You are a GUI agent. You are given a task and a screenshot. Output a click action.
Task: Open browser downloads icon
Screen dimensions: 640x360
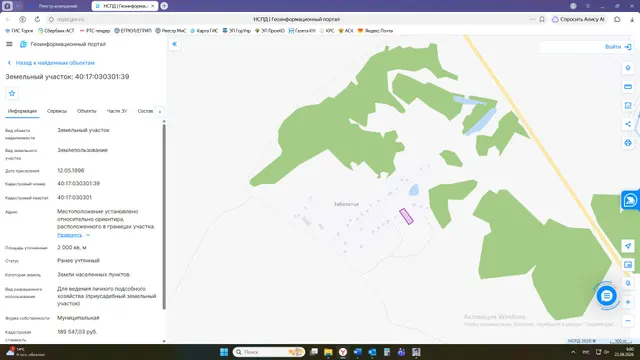tap(632, 19)
